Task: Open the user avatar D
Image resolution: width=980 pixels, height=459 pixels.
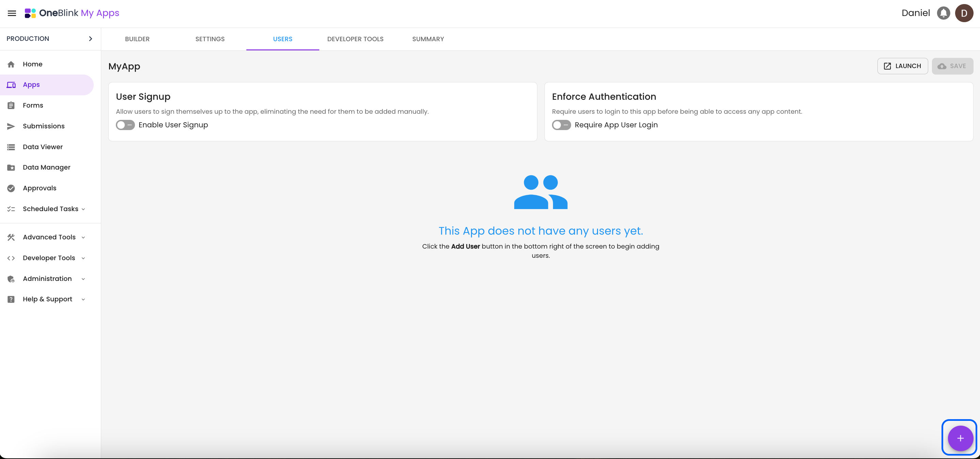Action: [x=964, y=13]
